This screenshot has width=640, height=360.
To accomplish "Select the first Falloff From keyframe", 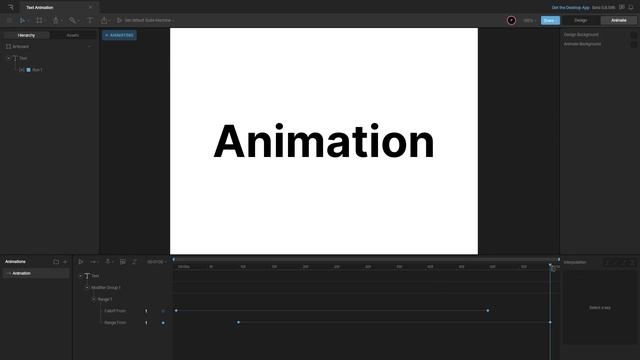I will (176, 311).
